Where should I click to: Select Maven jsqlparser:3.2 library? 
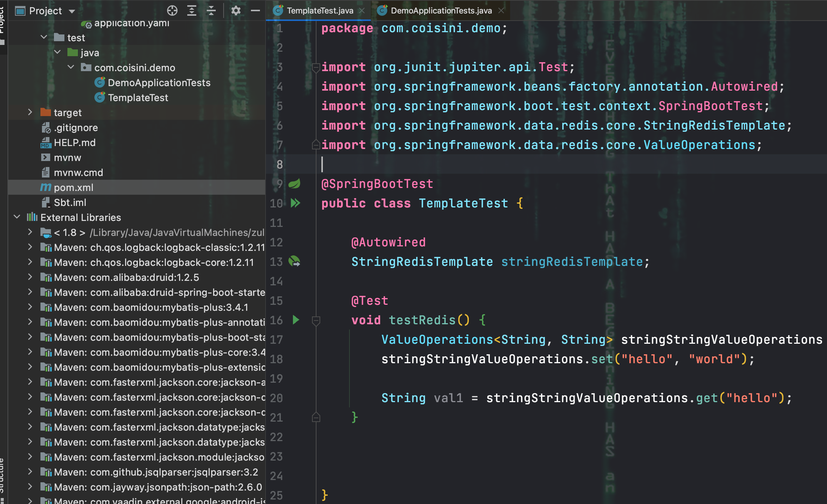(x=156, y=472)
